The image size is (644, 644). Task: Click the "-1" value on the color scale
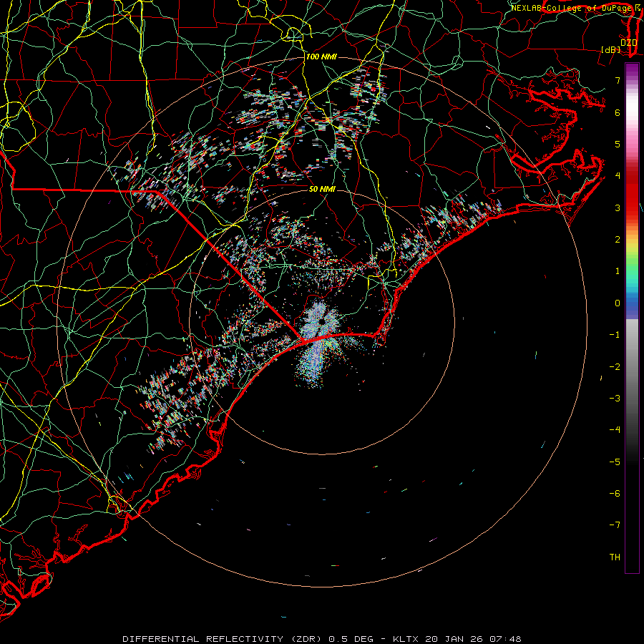point(615,335)
